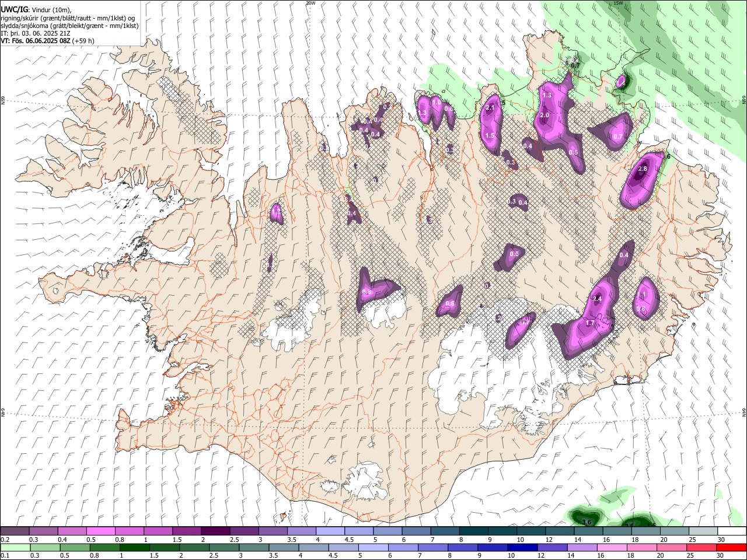Click the 0.1 label in lower legend
This screenshot has width=747, height=560.
pyautogui.click(x=5, y=556)
